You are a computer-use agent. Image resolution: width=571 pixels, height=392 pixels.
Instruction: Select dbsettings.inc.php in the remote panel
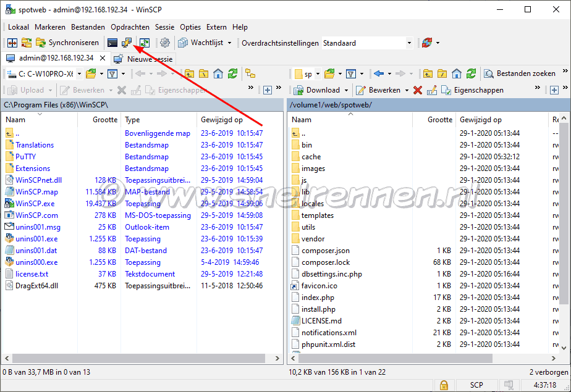(332, 274)
